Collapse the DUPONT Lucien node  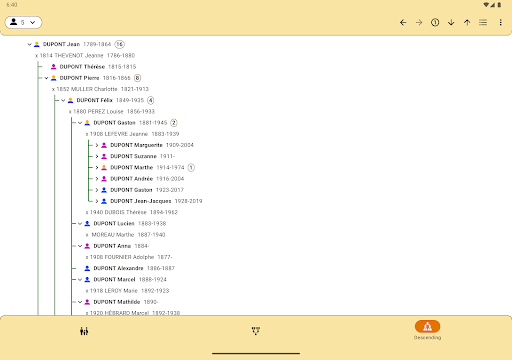(80, 224)
